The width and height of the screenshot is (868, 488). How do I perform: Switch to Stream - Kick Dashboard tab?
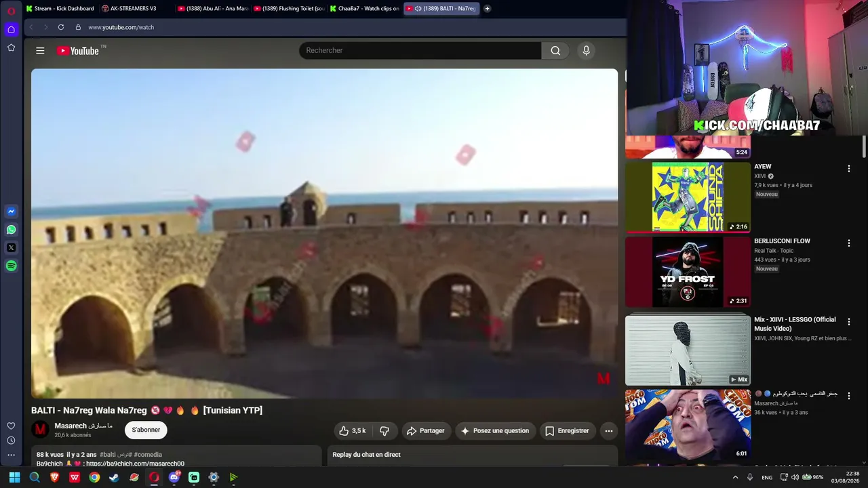coord(60,9)
